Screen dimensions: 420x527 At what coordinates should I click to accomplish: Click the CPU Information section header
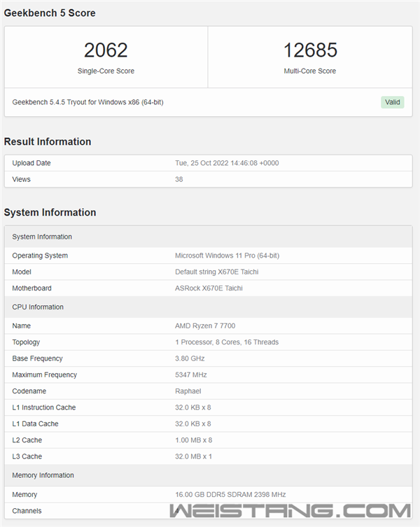(208, 307)
